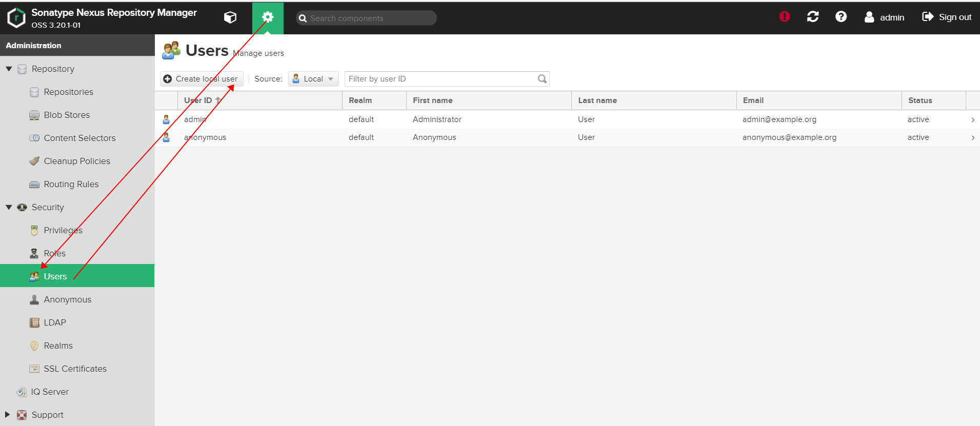Open the Administration gear icon
Screen dimensions: 980x426
click(x=268, y=17)
